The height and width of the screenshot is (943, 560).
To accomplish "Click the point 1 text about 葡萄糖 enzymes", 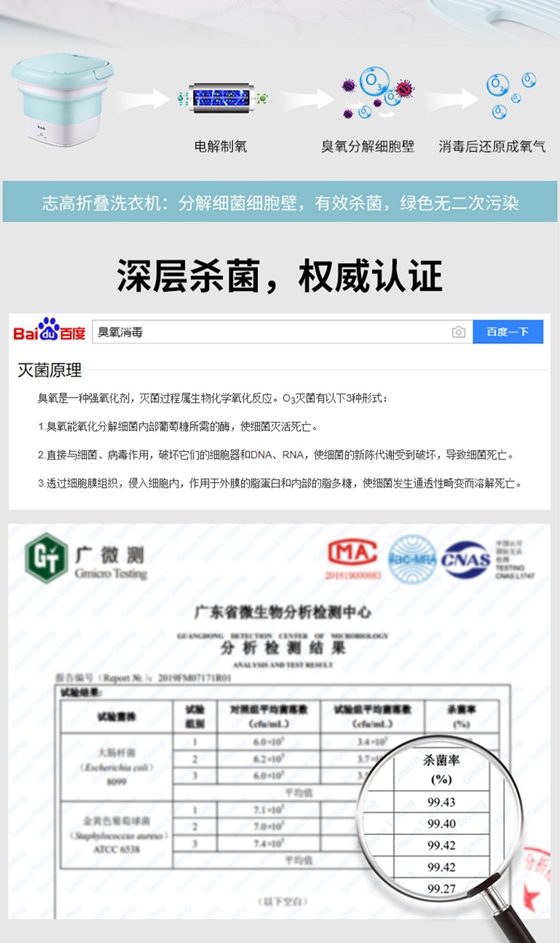I will pyautogui.click(x=178, y=427).
